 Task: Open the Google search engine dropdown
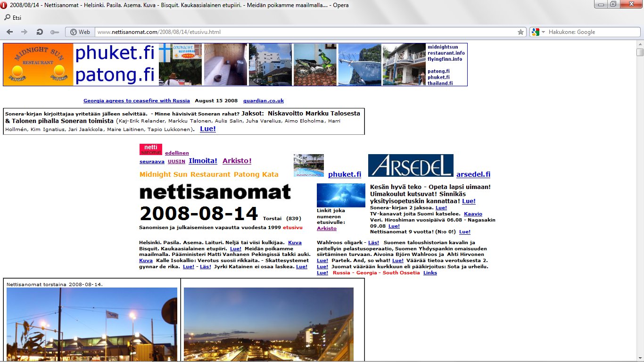point(543,32)
